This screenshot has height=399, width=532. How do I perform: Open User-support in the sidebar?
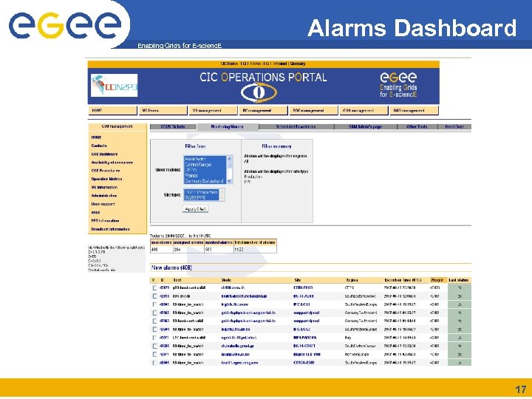point(103,204)
